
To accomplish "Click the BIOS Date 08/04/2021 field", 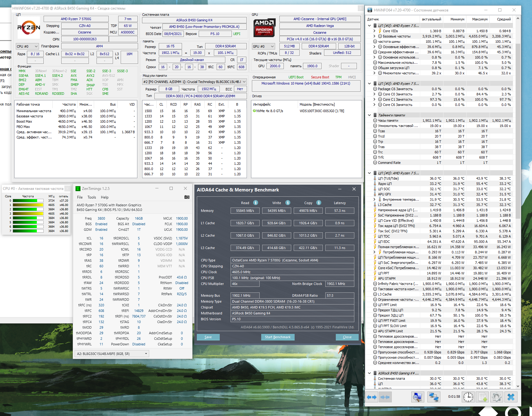I will point(173,34).
